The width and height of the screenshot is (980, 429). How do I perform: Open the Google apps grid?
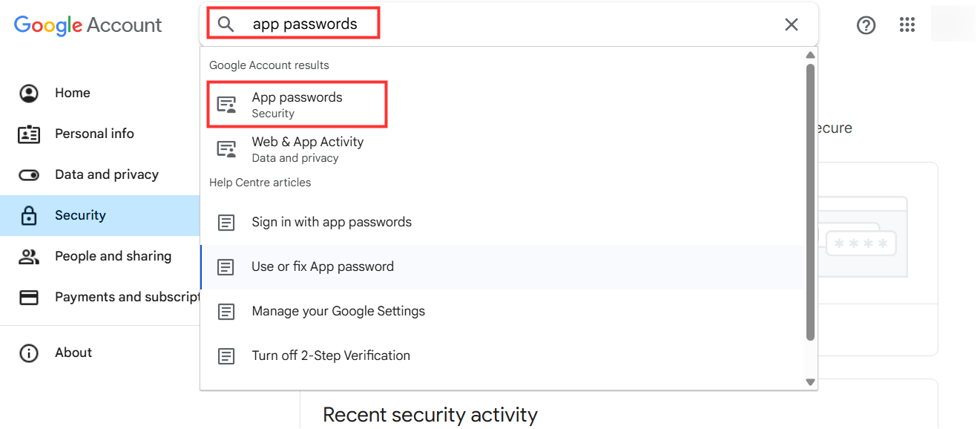tap(907, 25)
